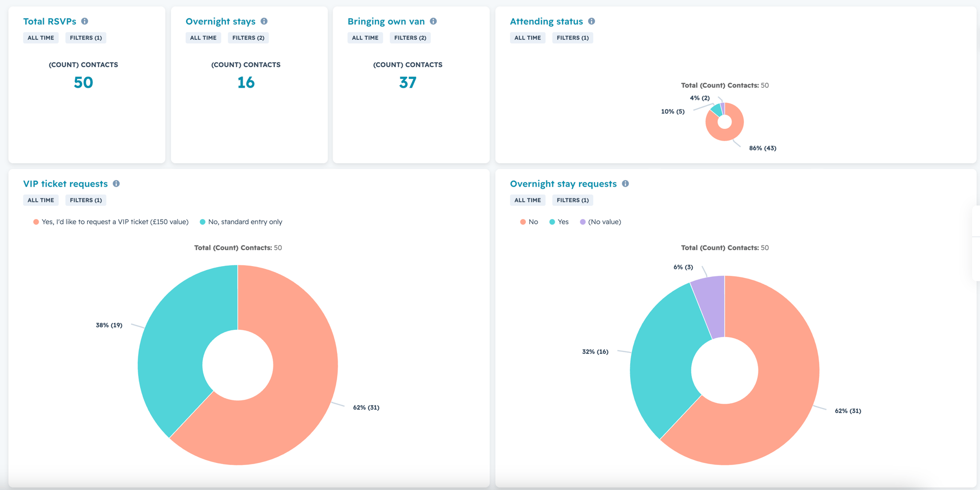Click Attending status info icon
The width and height of the screenshot is (980, 490).
coord(591,21)
